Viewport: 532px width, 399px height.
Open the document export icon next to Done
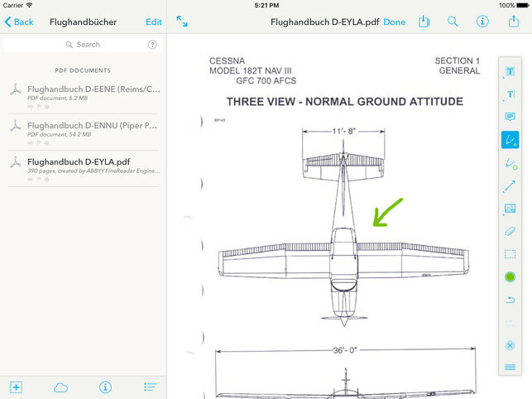tap(424, 22)
